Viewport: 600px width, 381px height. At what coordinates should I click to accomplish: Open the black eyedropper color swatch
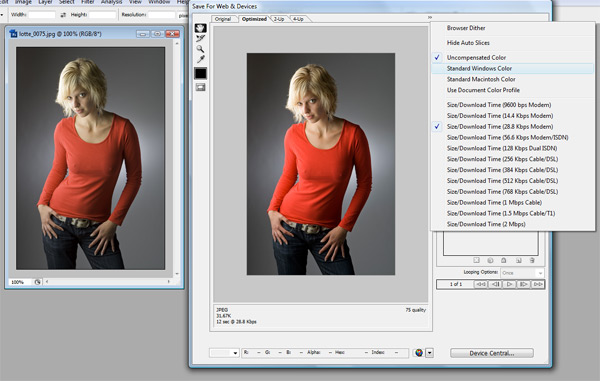tap(201, 73)
